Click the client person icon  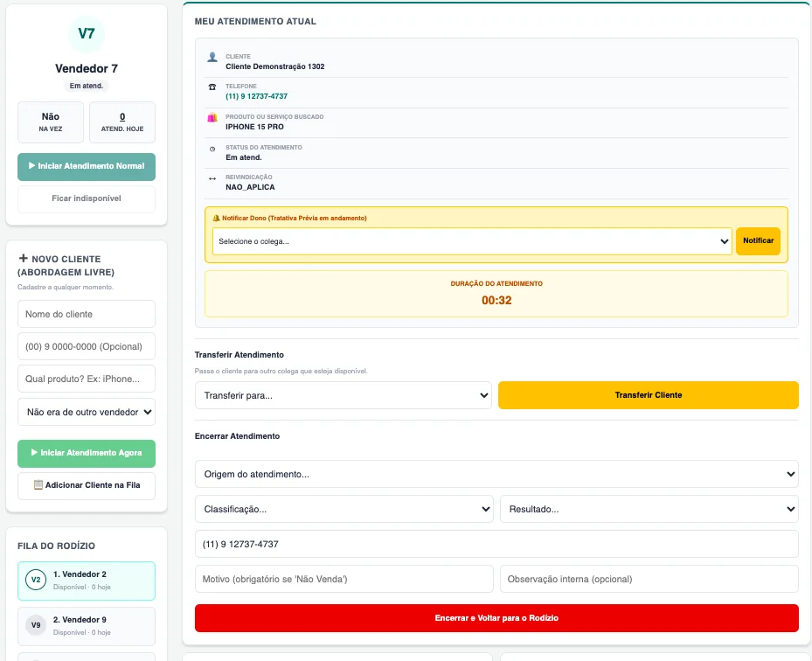[x=212, y=57]
